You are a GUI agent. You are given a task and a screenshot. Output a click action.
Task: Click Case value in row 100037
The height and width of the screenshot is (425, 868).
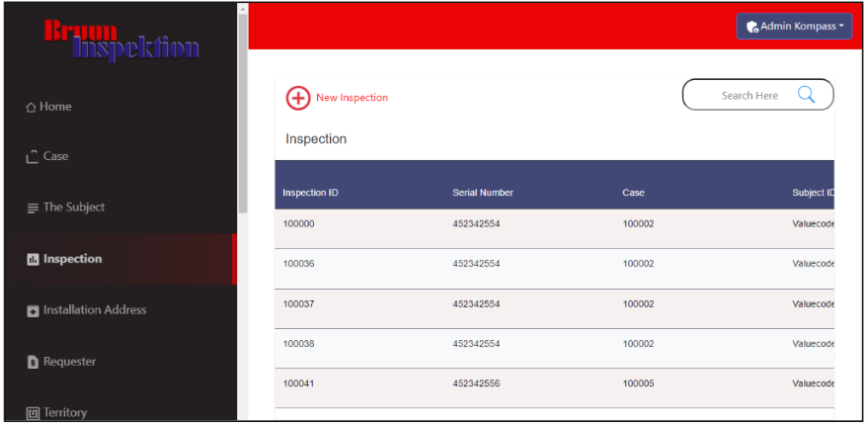coord(638,304)
